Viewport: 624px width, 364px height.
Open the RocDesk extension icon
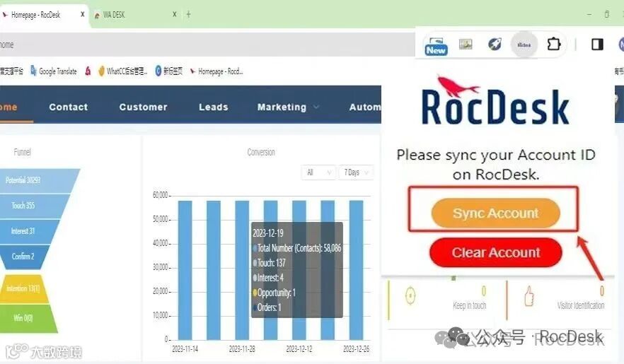[x=524, y=45]
